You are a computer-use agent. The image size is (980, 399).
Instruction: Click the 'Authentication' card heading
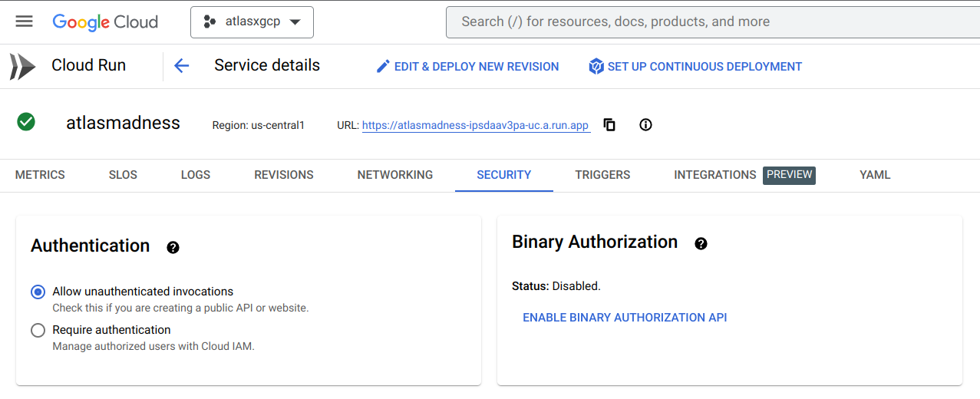[x=91, y=246]
